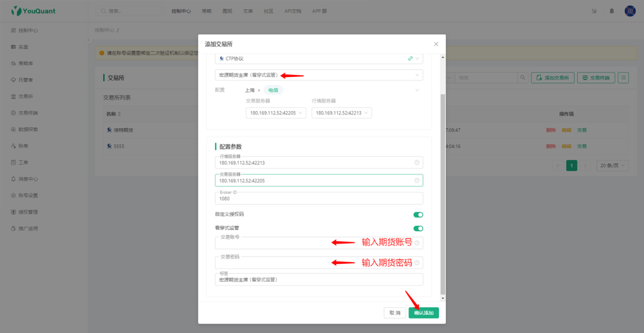
Task: Open the 宏源期货主席 broker dropdown
Action: pos(319,75)
